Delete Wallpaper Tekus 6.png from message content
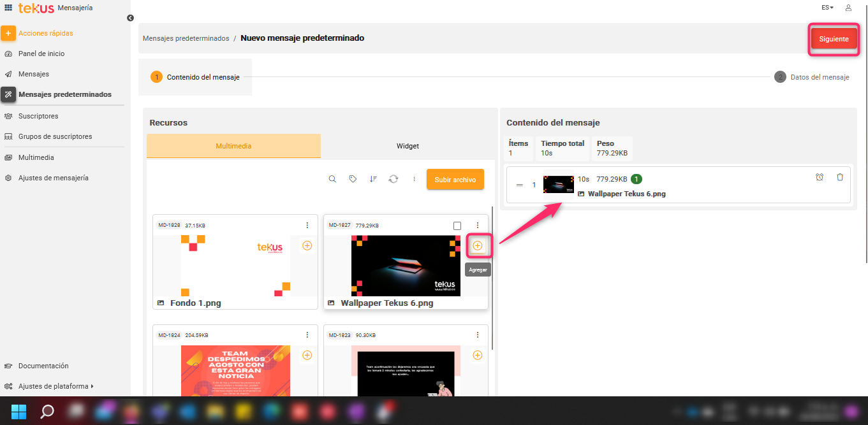Viewport: 868px width, 425px height. coord(840,177)
